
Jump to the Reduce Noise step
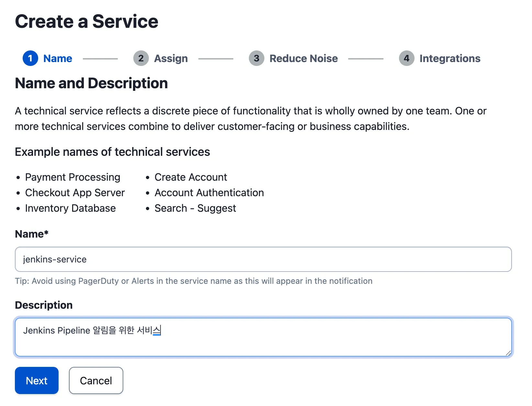(x=304, y=59)
